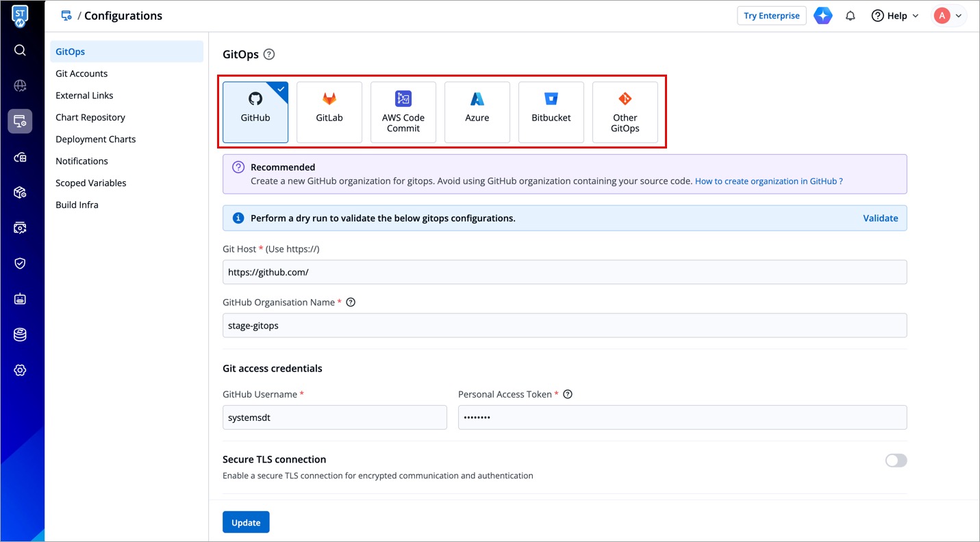Click info icon next to GitHub Organisation Name
The height and width of the screenshot is (542, 980).
(x=351, y=302)
